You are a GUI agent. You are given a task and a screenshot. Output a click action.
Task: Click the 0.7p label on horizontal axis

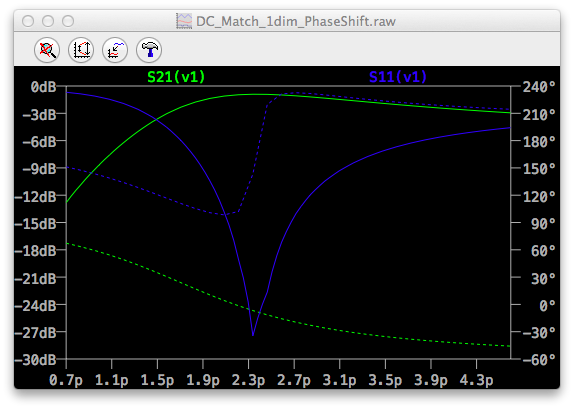point(66,380)
